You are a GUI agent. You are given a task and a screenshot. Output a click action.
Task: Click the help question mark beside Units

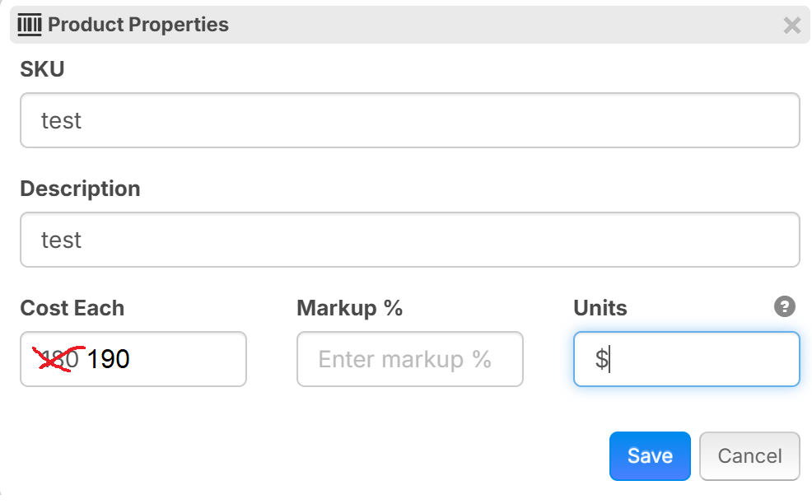tap(785, 307)
